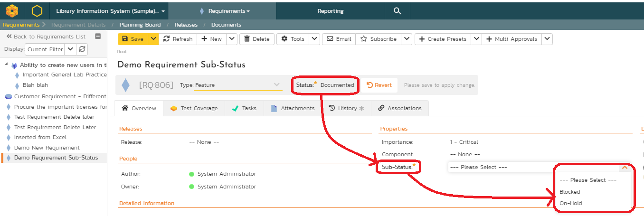Click the Spira orange cube logo icon
The height and width of the screenshot is (216, 644).
(x=12, y=10)
